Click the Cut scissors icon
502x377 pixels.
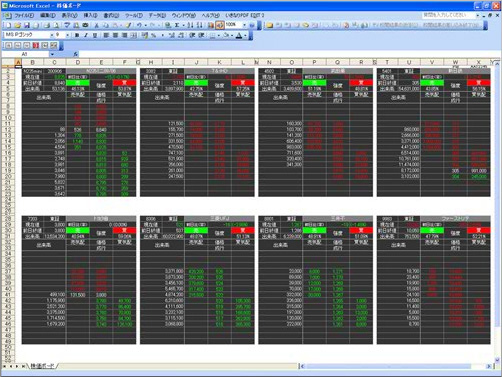[x=96, y=25]
